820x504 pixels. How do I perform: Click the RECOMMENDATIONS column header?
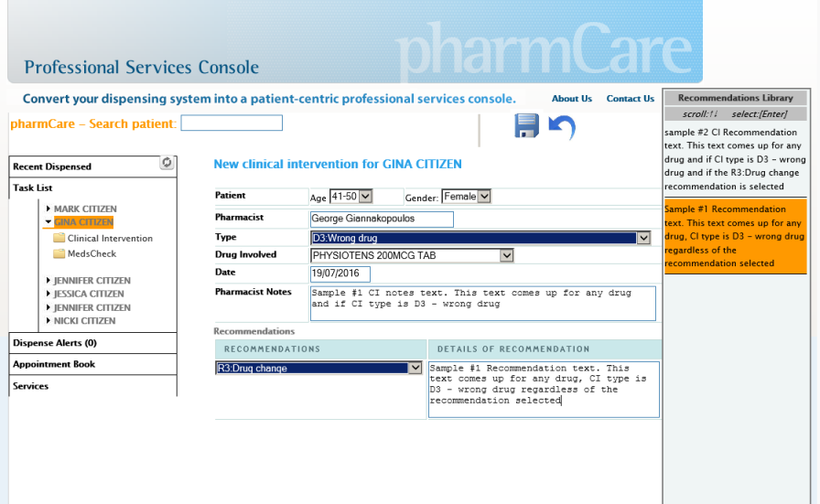tap(321, 349)
